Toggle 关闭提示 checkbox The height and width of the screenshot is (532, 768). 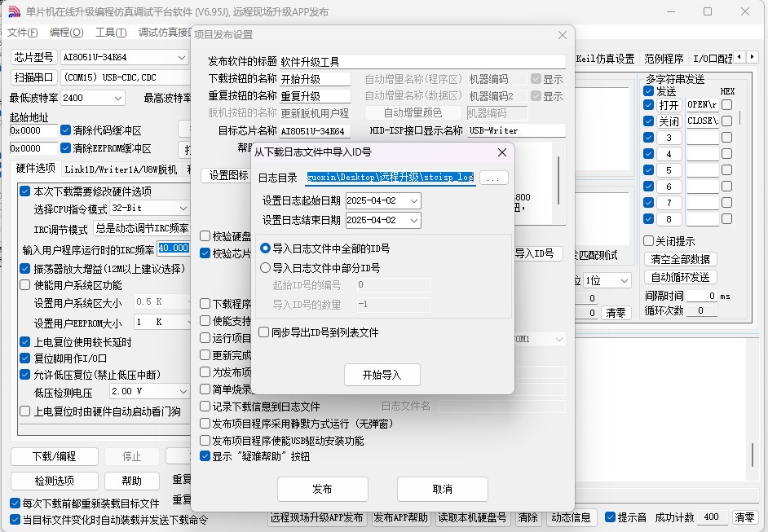648,241
